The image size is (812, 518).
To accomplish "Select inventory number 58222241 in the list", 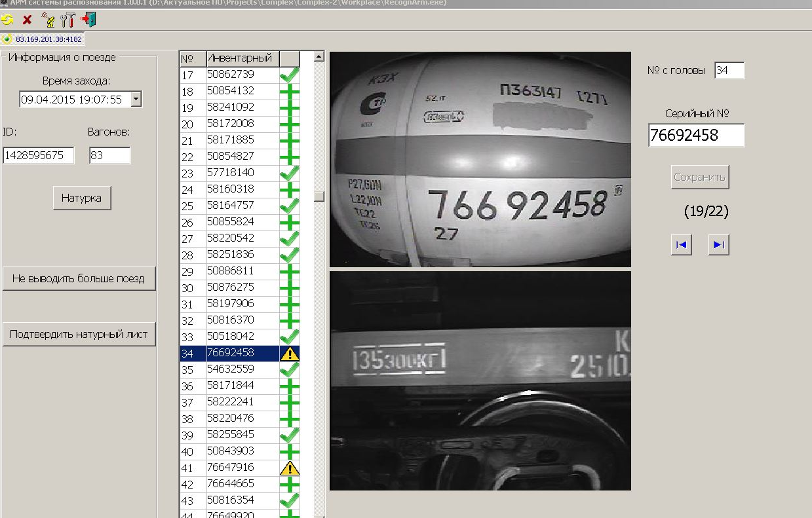I will pyautogui.click(x=231, y=402).
